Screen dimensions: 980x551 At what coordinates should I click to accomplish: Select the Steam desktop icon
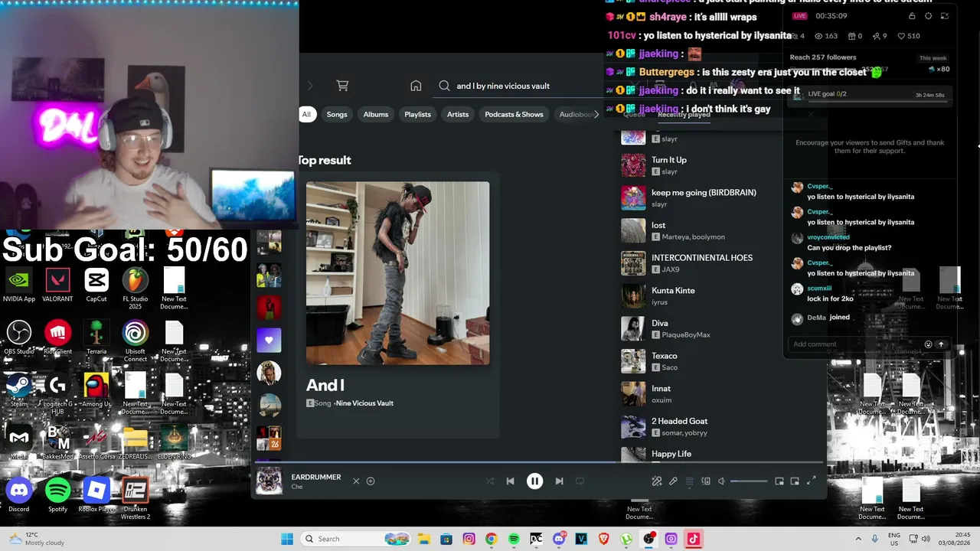[19, 390]
